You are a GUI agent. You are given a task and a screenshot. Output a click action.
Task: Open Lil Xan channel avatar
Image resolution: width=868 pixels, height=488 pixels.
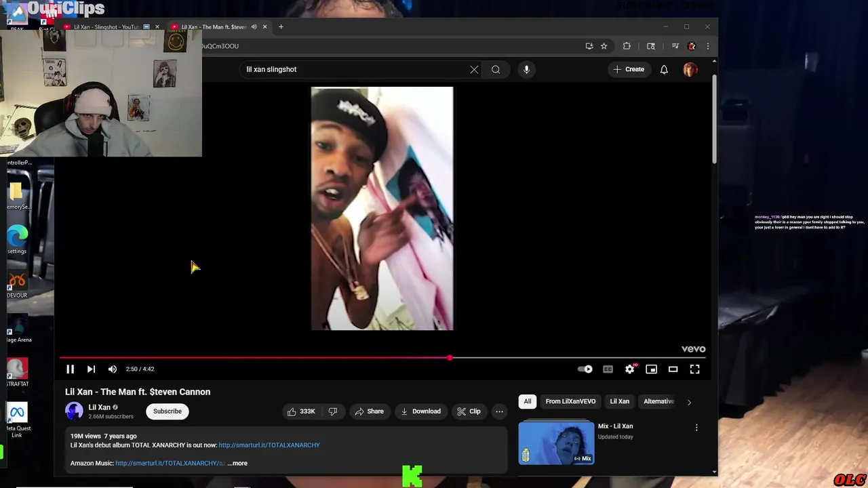[74, 411]
